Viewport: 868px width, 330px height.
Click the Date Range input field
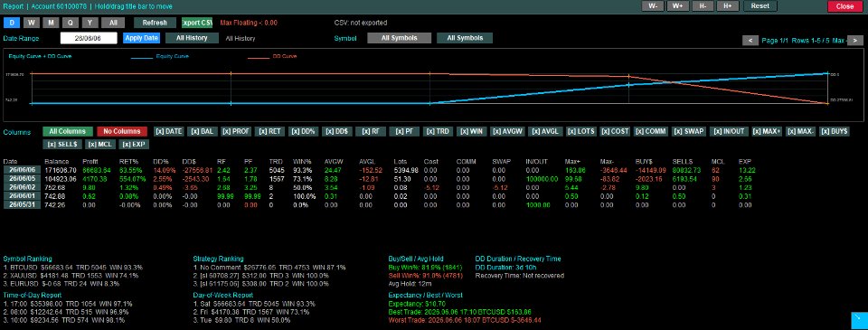89,38
